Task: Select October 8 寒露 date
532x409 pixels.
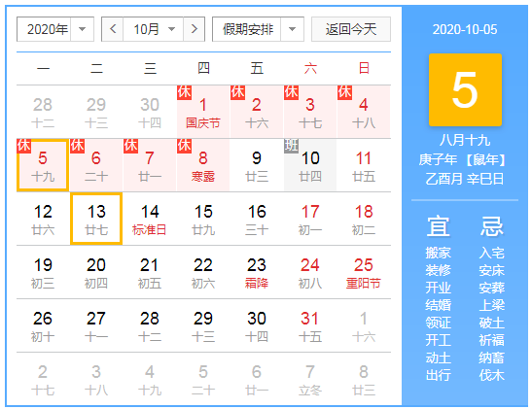Action: point(203,165)
